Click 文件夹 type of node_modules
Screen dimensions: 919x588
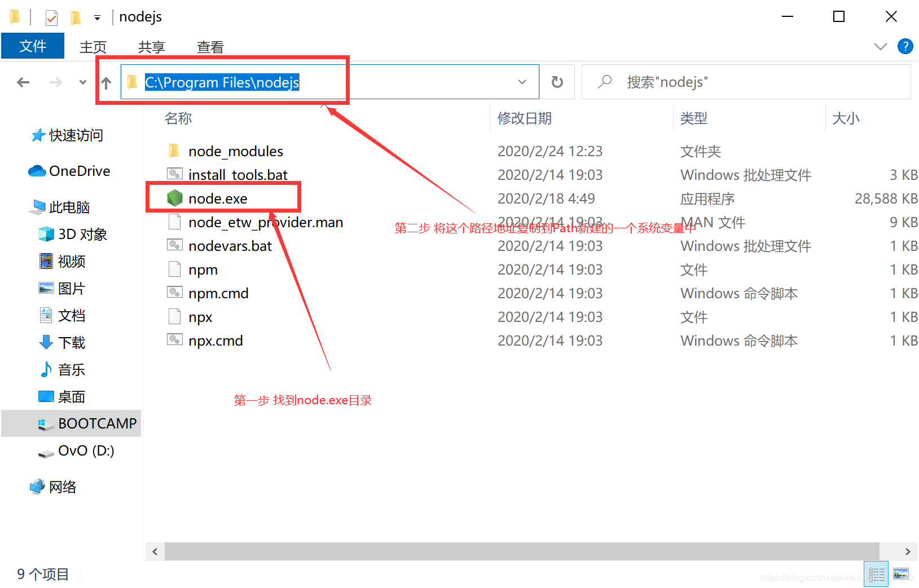701,151
